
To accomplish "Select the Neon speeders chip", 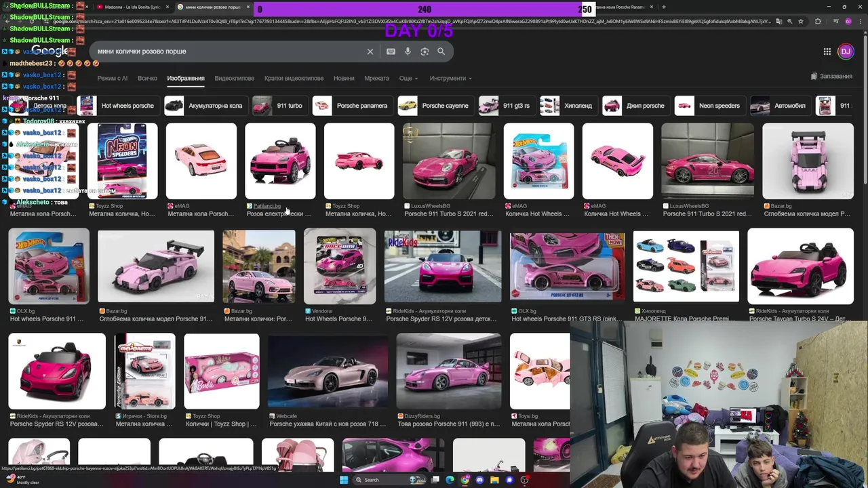I will click(709, 106).
